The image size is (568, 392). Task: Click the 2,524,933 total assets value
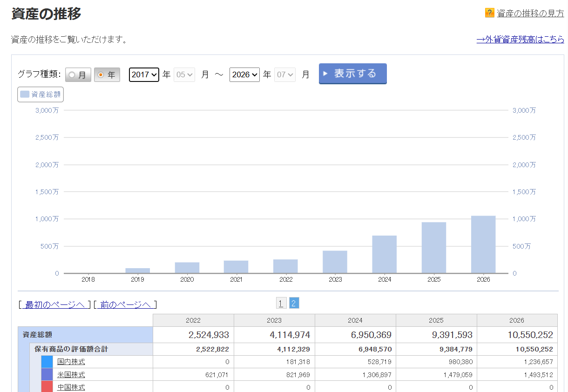209,335
